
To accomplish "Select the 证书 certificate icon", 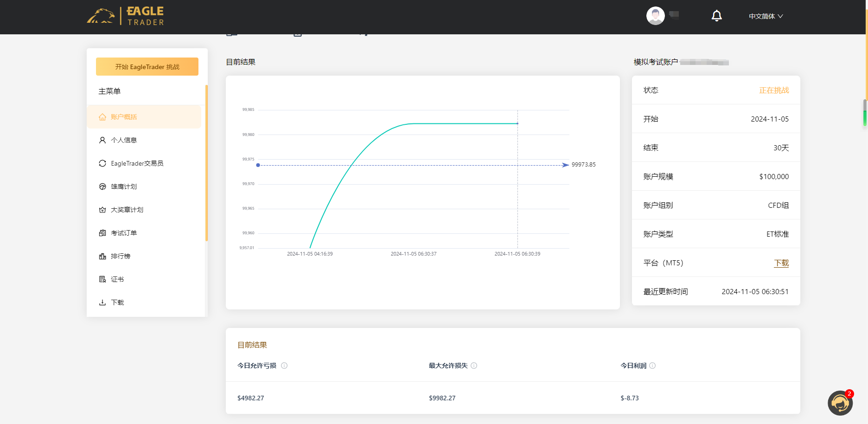I will [x=102, y=279].
